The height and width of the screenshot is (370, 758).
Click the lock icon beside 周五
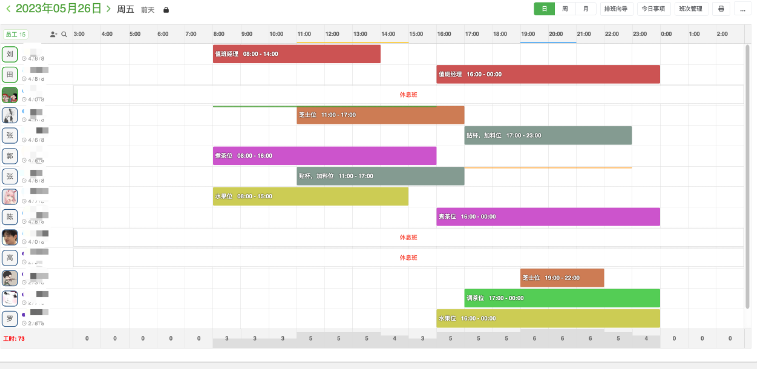166,10
